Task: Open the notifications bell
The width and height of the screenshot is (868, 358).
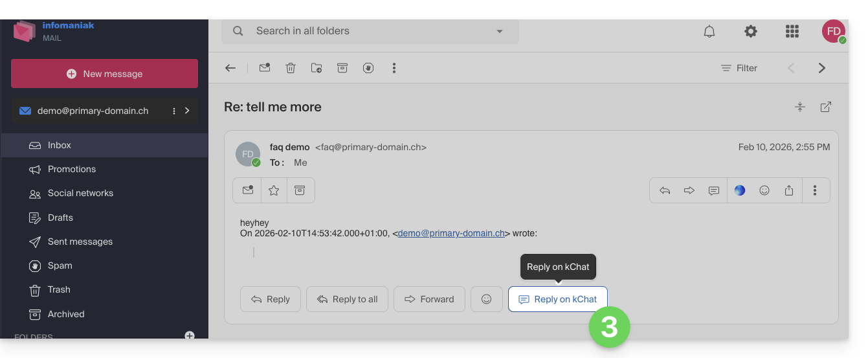Action: point(709,31)
